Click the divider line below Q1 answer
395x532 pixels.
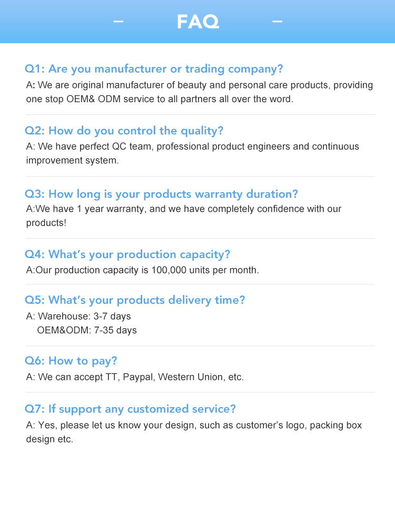point(200,114)
